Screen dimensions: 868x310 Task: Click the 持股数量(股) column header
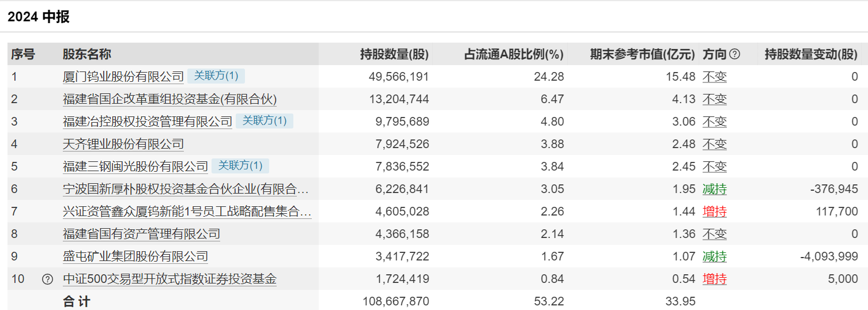(394, 55)
